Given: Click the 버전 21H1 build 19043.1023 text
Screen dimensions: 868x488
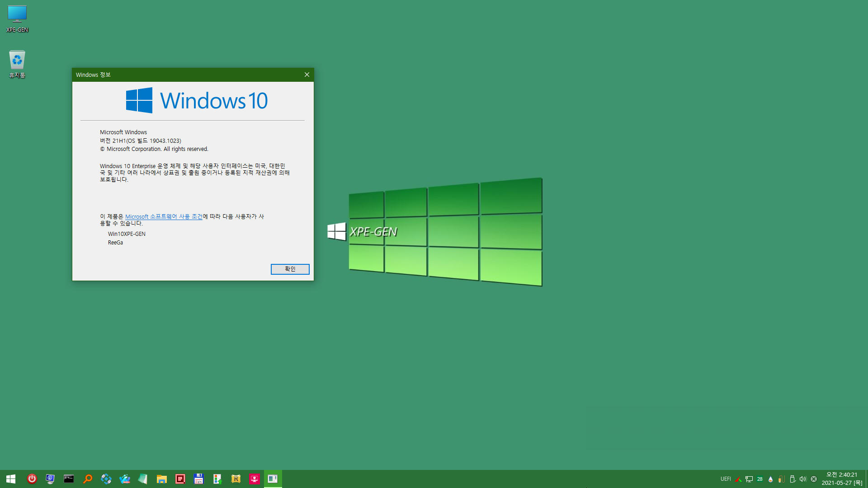Looking at the screenshot, I should 141,141.
